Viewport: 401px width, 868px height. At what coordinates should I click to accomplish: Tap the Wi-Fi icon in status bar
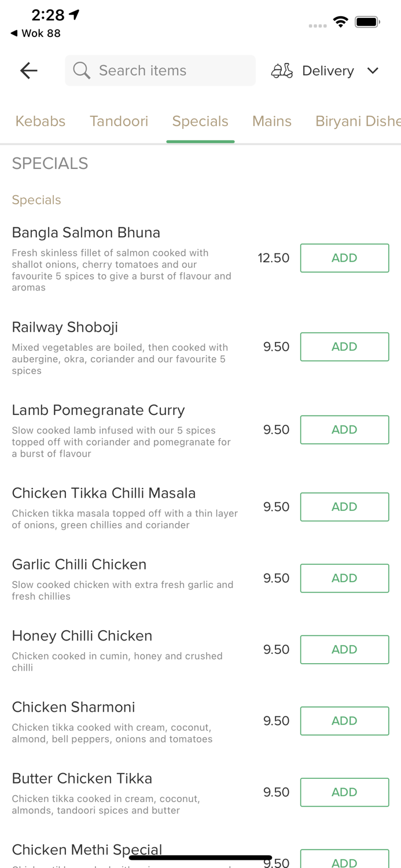[x=340, y=21]
